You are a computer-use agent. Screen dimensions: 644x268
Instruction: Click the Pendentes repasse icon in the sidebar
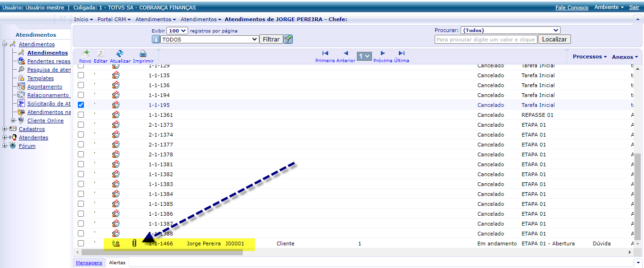click(21, 61)
